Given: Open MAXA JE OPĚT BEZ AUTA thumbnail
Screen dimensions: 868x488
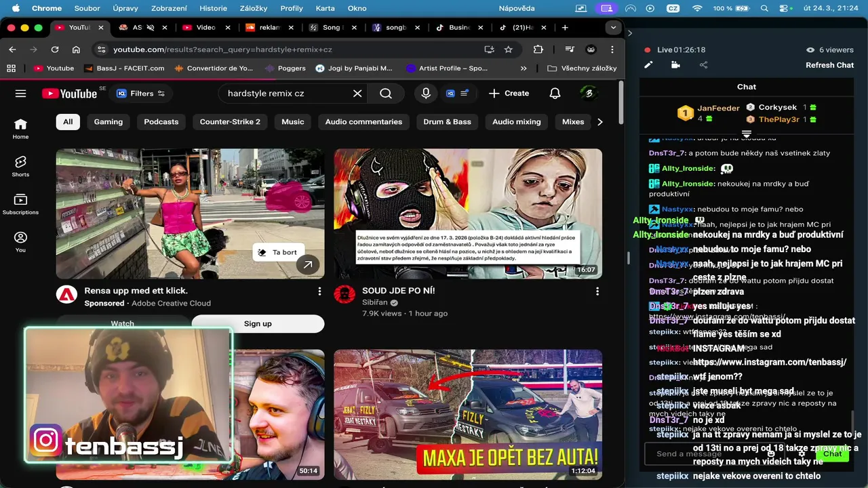Looking at the screenshot, I should click(468, 414).
